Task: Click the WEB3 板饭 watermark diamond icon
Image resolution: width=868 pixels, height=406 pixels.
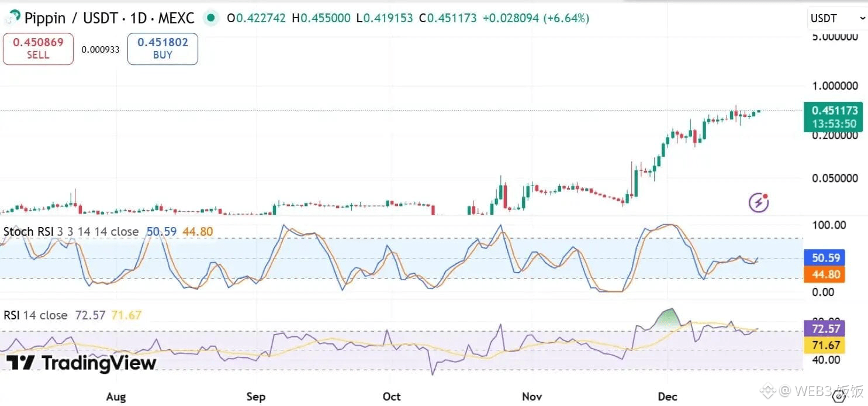Action: [x=767, y=390]
